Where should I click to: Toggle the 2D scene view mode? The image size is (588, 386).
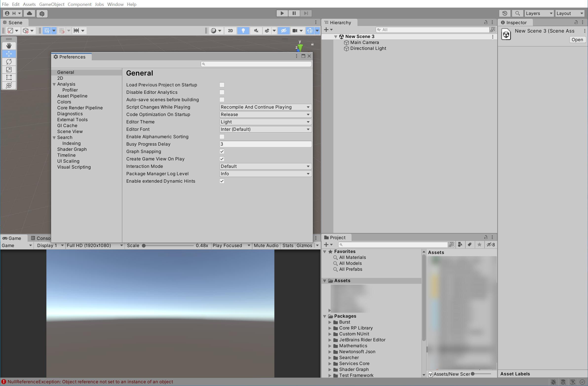230,31
